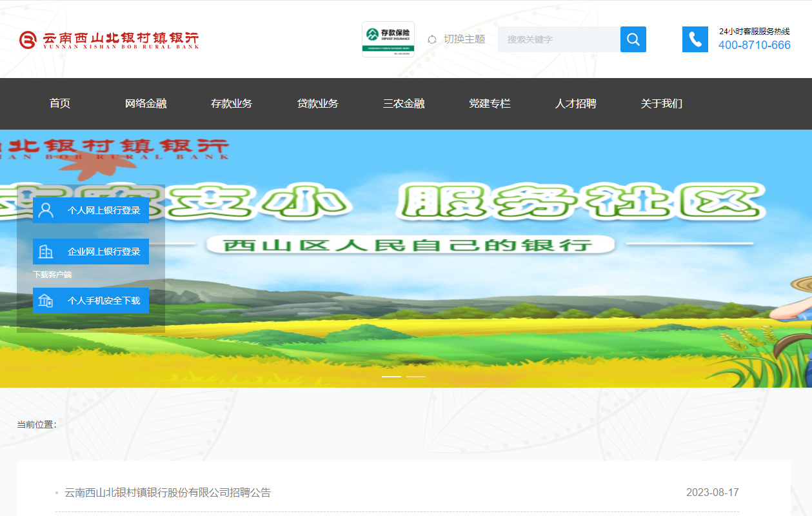Screen dimensions: 812x516
Task: Expand the 贷款业务 navigation menu
Action: click(x=317, y=104)
